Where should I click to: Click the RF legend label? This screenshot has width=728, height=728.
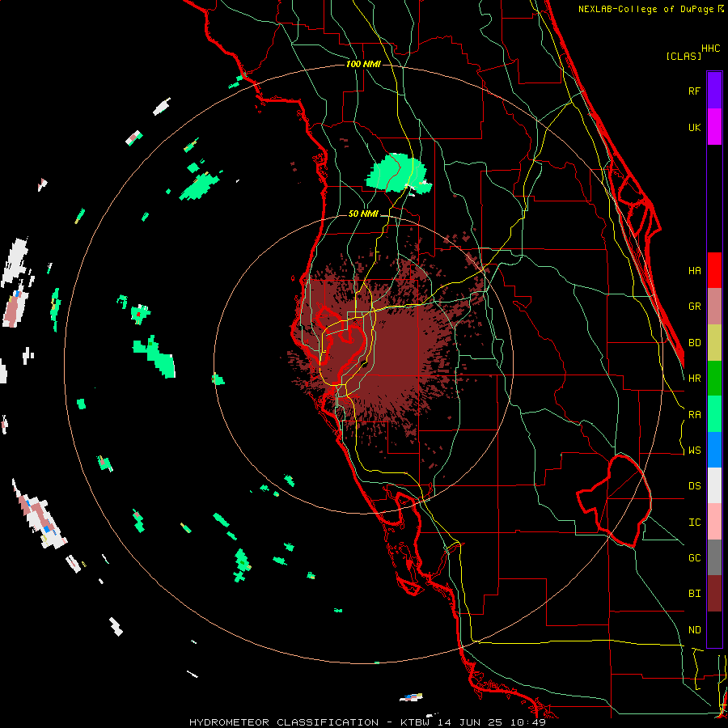tap(694, 91)
